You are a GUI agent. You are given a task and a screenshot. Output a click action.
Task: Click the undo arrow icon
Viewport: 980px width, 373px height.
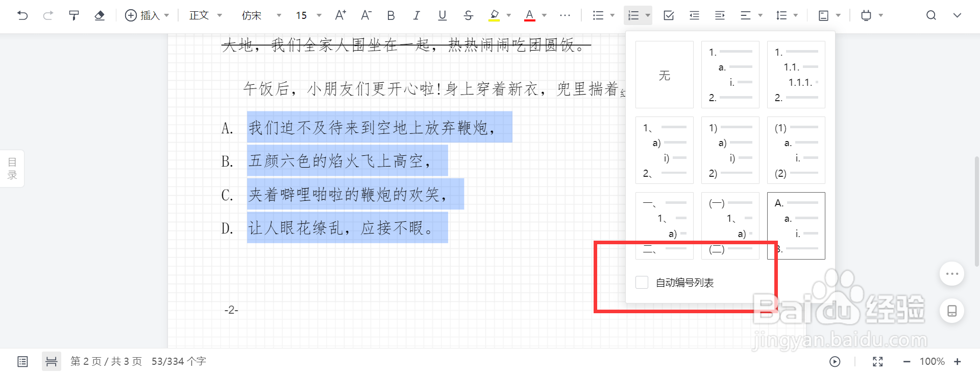(22, 15)
